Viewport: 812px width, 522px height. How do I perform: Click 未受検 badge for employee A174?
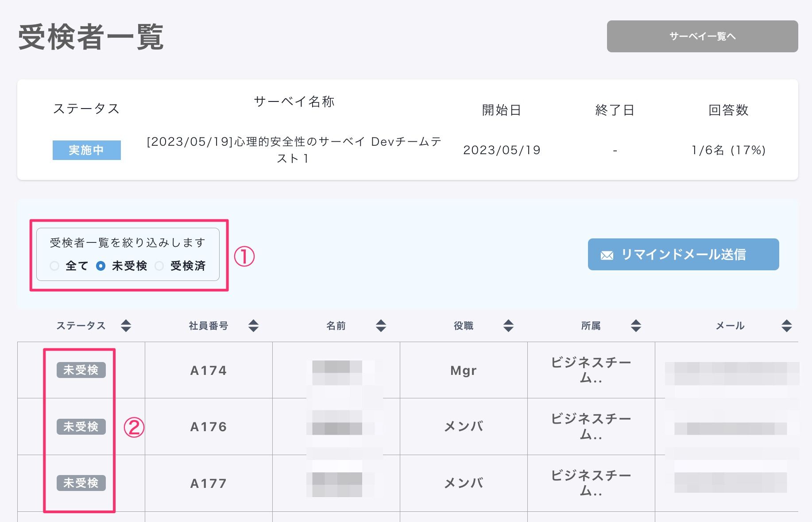click(x=81, y=370)
